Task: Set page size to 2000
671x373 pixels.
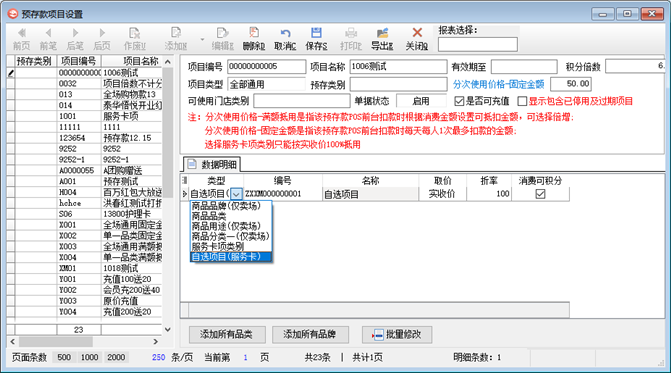Action: [116, 357]
